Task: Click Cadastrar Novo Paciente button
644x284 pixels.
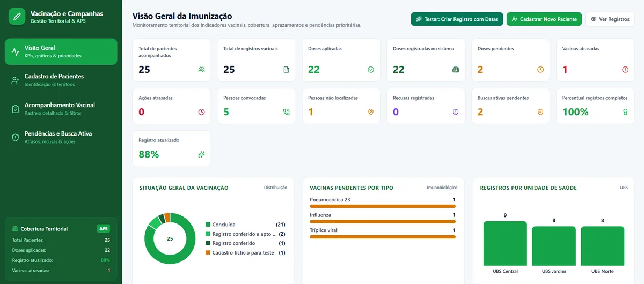Action: click(x=544, y=19)
